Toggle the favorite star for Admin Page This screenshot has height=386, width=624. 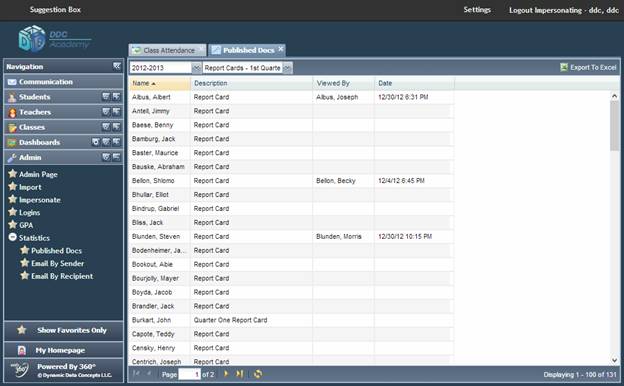(13, 174)
